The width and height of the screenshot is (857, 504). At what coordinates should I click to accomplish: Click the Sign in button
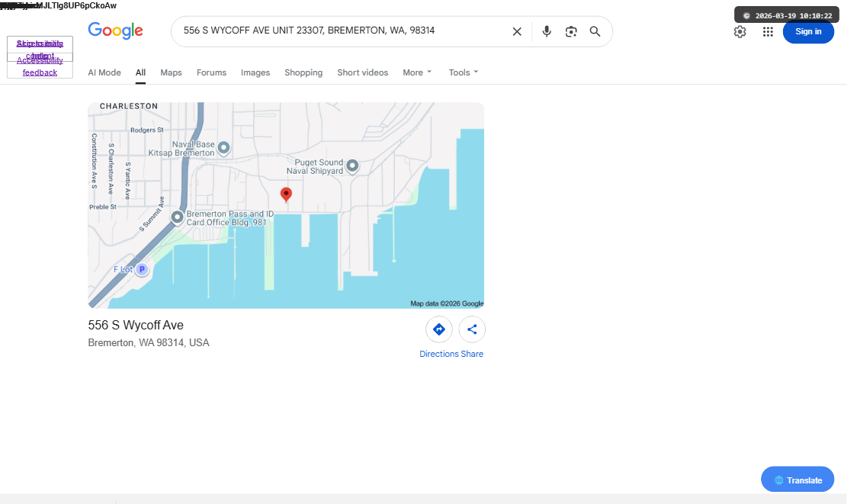click(x=807, y=32)
